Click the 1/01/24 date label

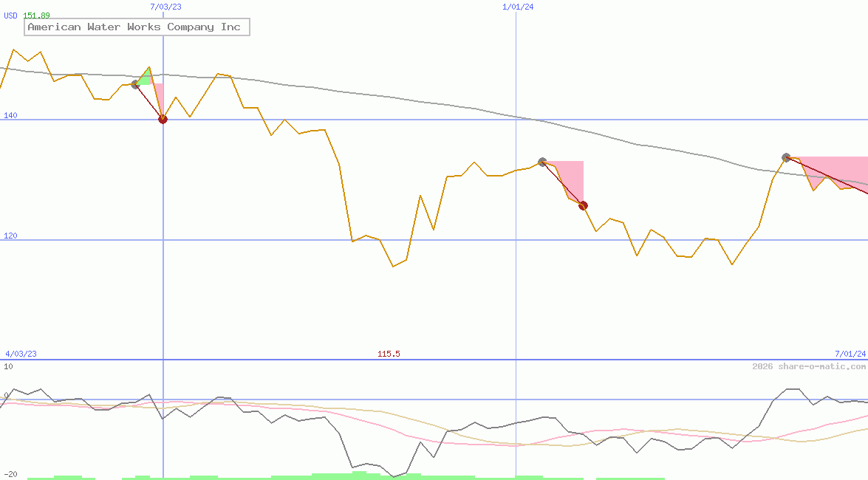coord(517,7)
